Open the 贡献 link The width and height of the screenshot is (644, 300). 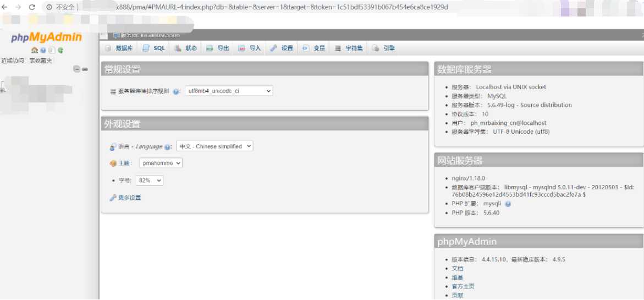click(x=457, y=296)
